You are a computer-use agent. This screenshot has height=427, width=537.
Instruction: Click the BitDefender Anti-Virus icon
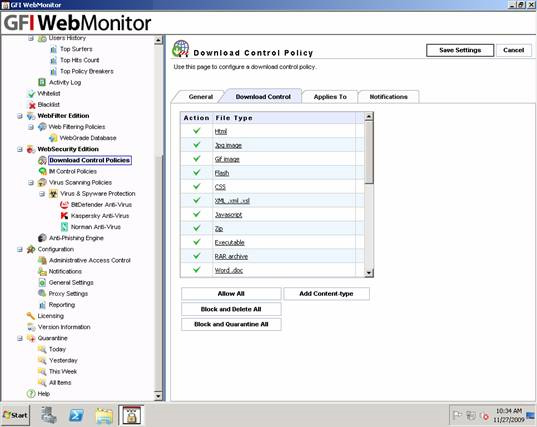64,205
